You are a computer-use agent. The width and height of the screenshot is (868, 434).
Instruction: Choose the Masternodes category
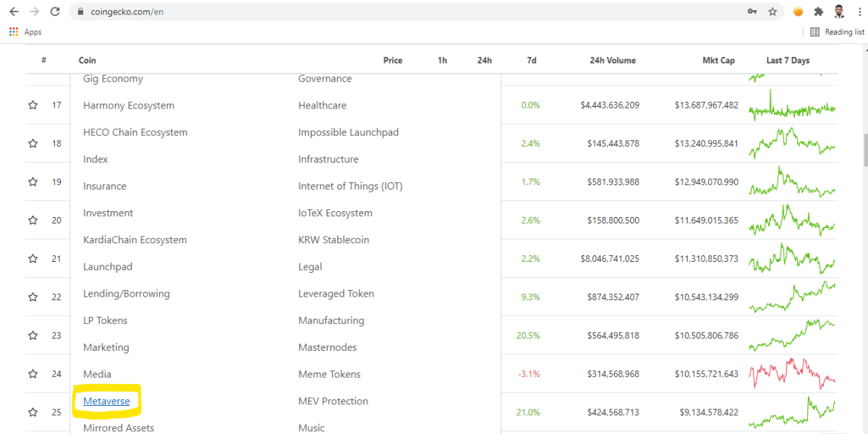[328, 347]
